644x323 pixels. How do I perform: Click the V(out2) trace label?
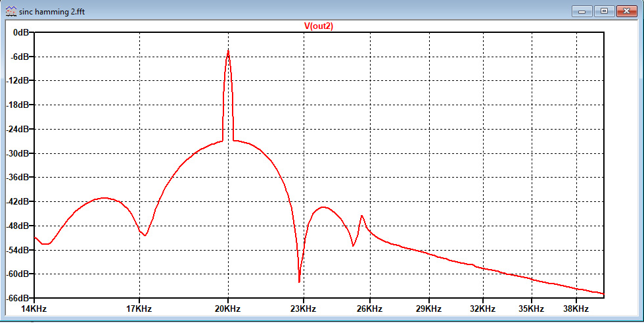tap(318, 26)
